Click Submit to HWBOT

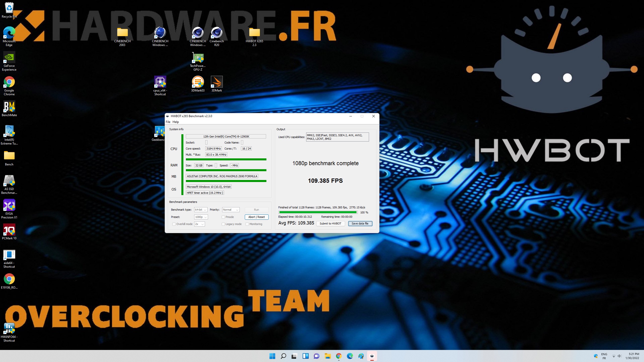click(x=330, y=223)
